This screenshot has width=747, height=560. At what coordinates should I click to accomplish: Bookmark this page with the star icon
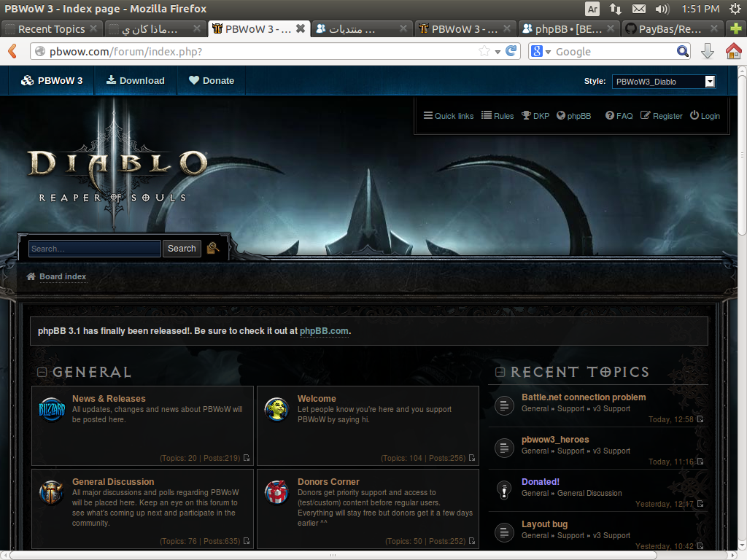pos(484,51)
